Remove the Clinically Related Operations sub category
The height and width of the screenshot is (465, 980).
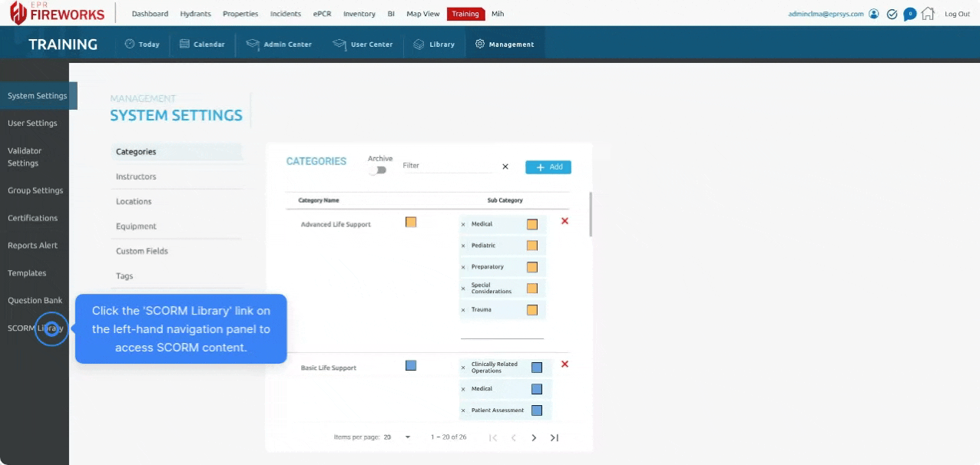click(463, 368)
